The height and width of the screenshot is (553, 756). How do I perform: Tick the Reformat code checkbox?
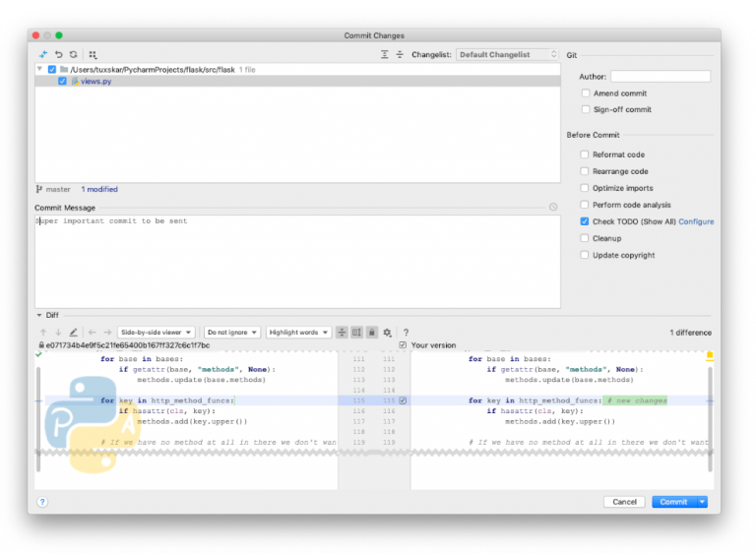click(586, 154)
